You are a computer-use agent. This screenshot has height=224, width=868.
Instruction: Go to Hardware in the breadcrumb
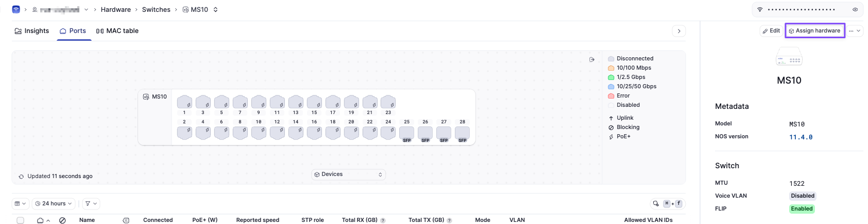point(115,9)
